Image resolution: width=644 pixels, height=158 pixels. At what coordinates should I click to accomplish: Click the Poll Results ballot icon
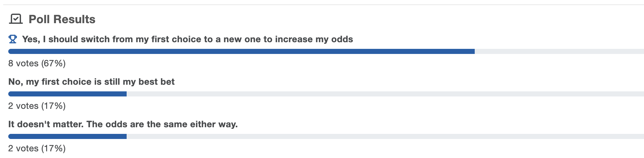coord(16,19)
